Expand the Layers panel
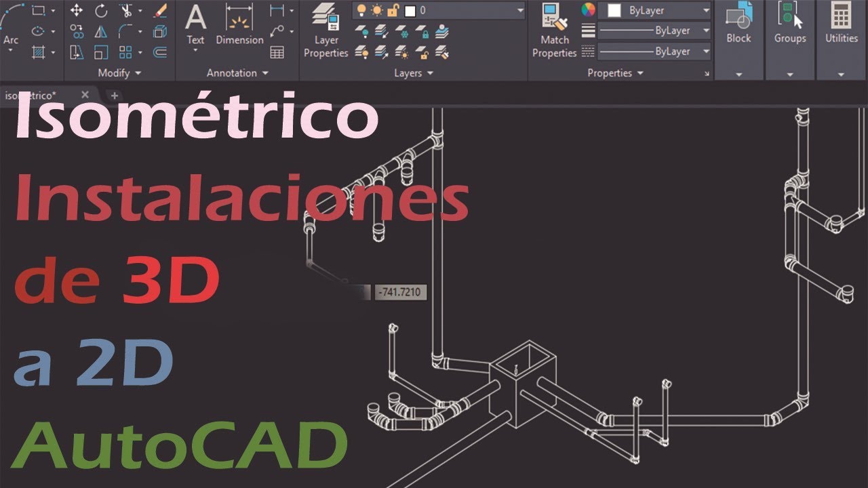The height and width of the screenshot is (488, 868). coord(413,73)
